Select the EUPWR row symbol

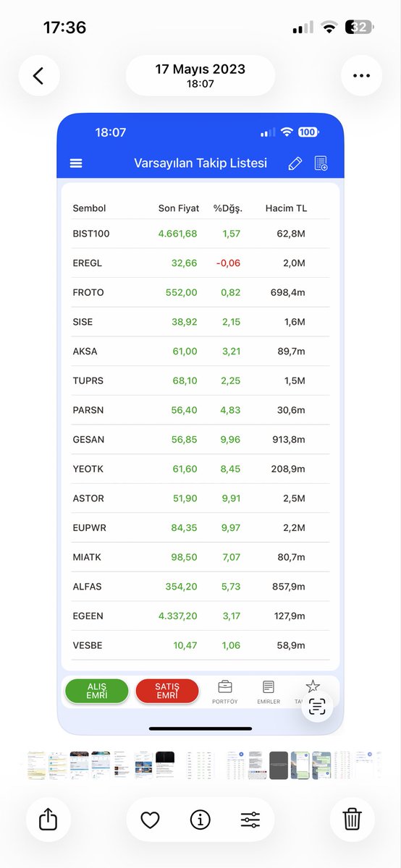(90, 528)
